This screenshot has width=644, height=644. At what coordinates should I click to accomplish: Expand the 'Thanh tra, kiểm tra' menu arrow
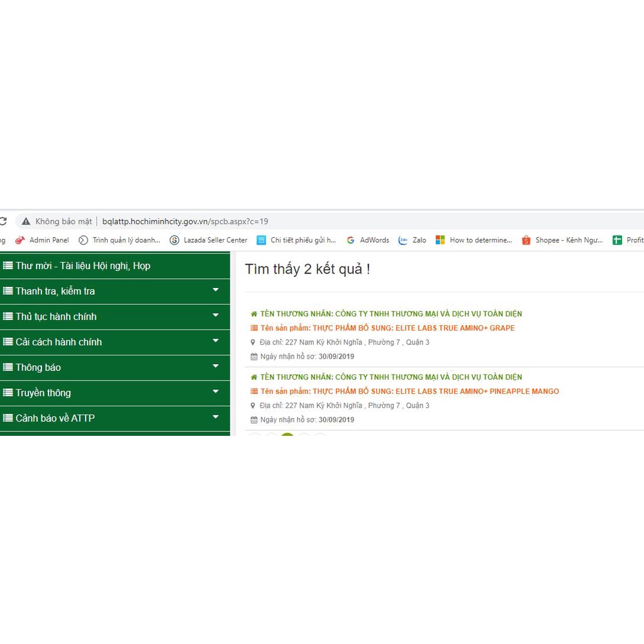(216, 290)
